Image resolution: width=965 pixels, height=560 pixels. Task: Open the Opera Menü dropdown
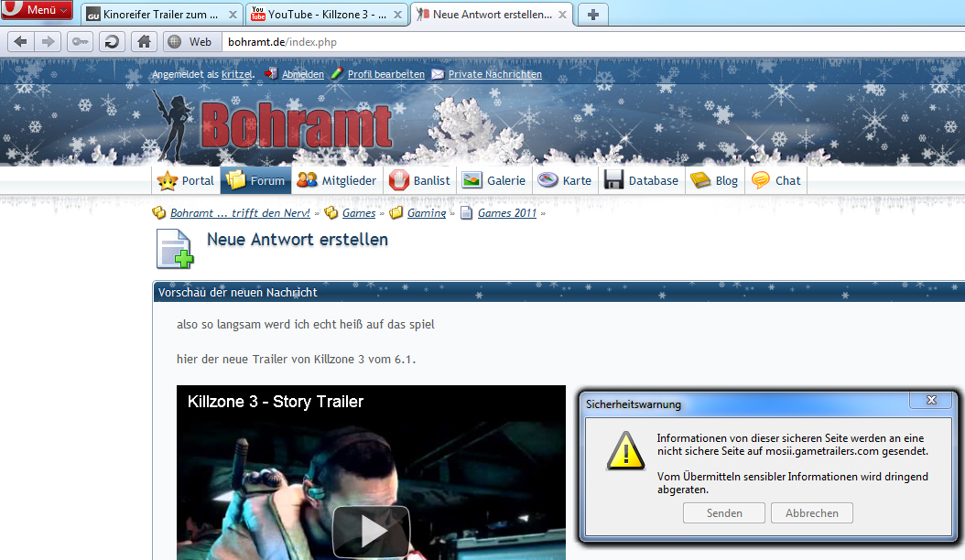pos(37,10)
